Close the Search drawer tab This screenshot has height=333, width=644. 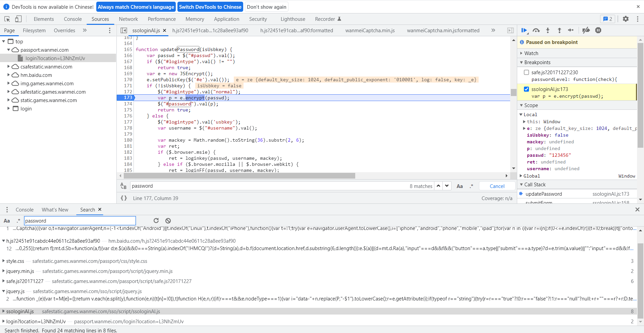(x=100, y=209)
